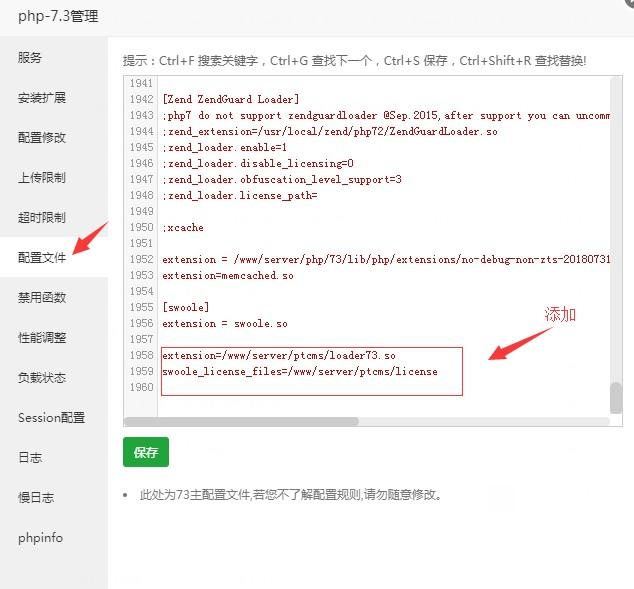Viewport: 634px width, 589px height.
Task: Open 超时限制 settings
Action: click(41, 217)
